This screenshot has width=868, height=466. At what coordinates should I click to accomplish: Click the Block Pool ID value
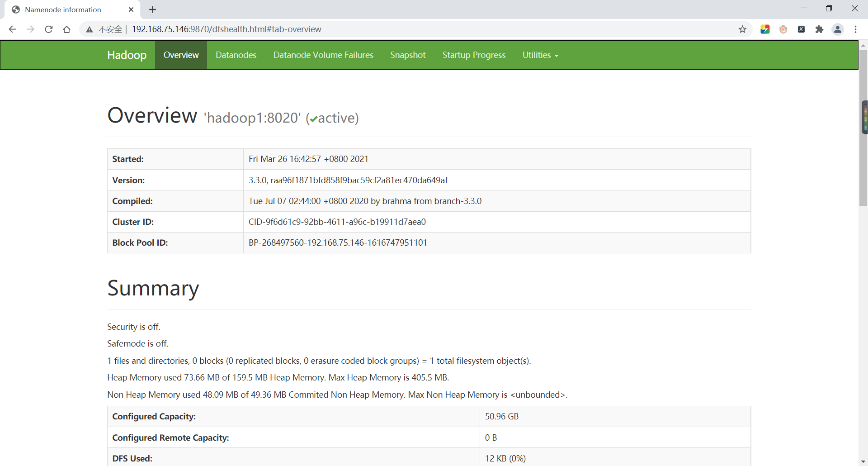point(338,243)
